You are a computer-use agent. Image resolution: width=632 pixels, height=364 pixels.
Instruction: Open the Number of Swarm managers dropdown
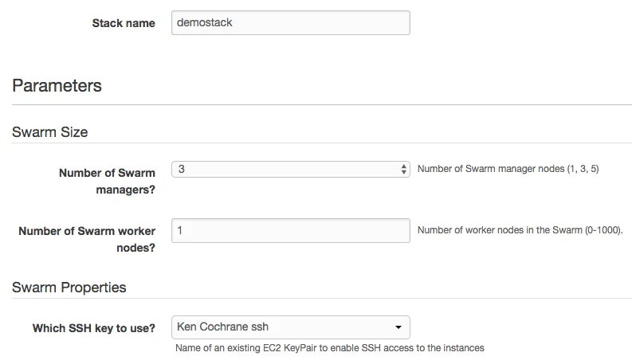[291, 169]
